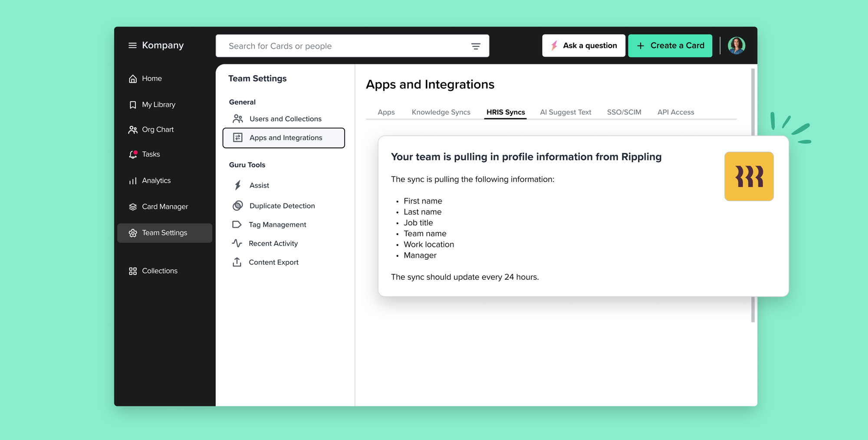The image size is (868, 440).
Task: Open the SSO/SCIM tab
Action: pos(624,112)
